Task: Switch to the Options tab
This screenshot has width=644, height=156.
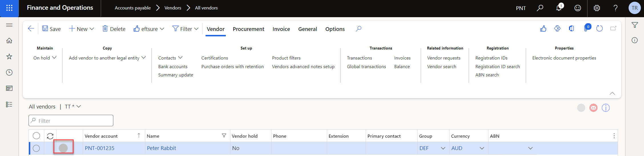Action: (x=335, y=29)
